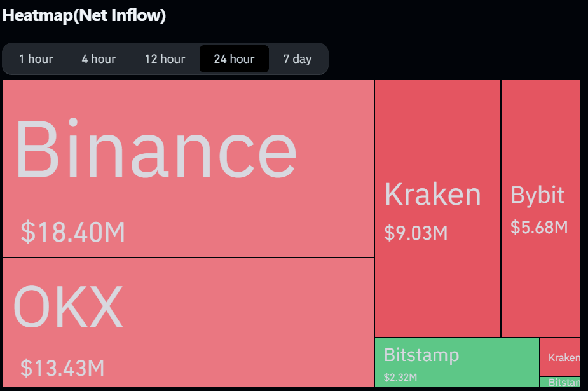Click the time range selector bar
This screenshot has height=391, width=588.
[x=165, y=58]
